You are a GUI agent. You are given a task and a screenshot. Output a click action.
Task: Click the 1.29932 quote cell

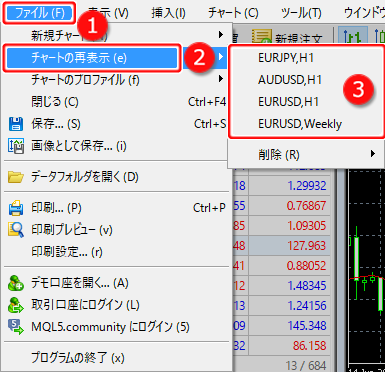click(289, 186)
